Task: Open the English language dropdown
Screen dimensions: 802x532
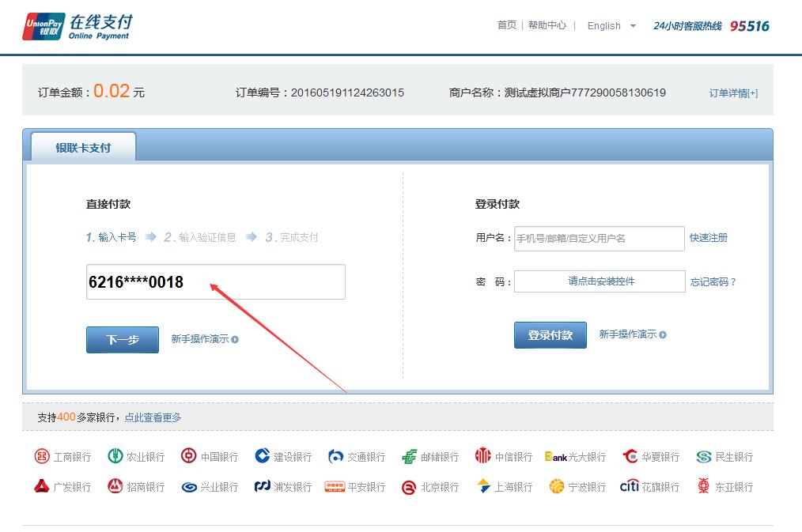Action: 611,25
